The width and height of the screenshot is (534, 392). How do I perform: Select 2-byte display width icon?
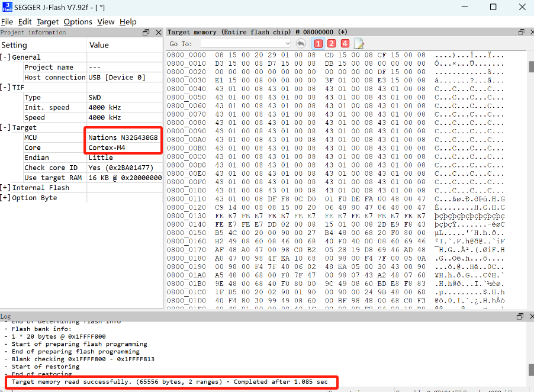click(x=332, y=44)
